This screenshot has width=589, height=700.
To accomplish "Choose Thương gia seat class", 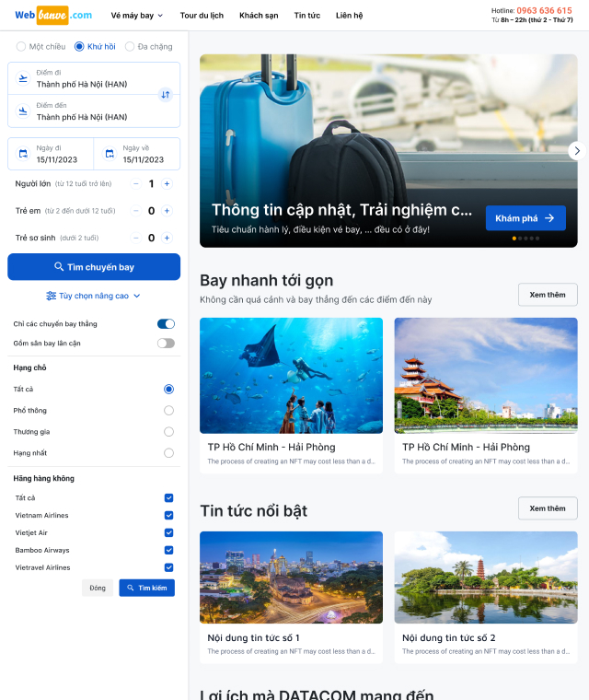I will point(168,432).
